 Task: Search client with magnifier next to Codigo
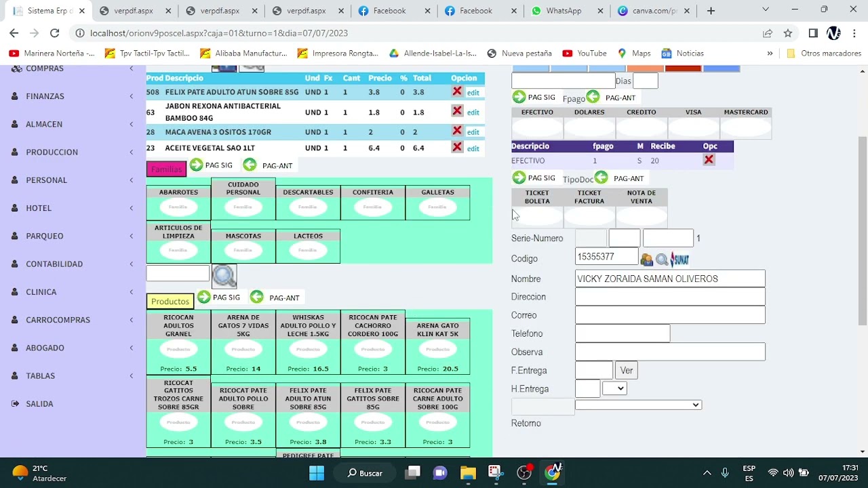coord(661,260)
